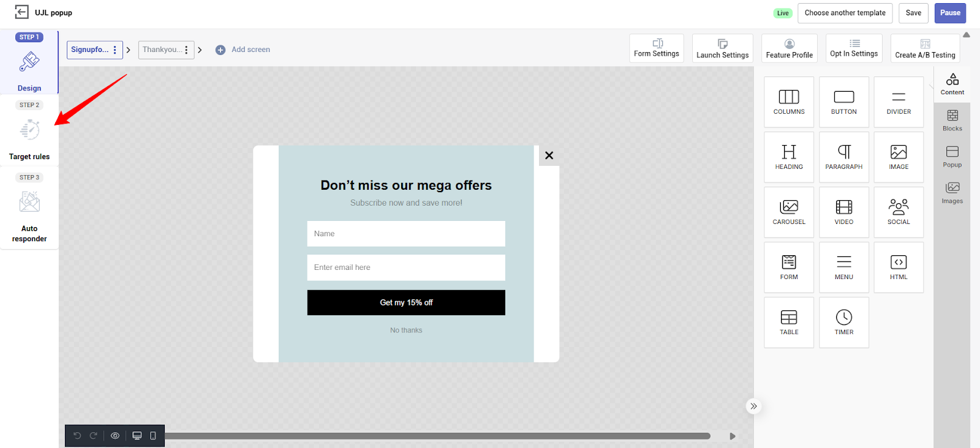Add a Paragraph block

(x=844, y=157)
